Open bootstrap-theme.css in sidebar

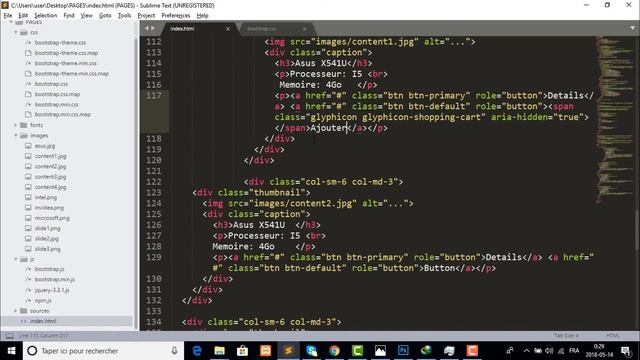coord(60,42)
